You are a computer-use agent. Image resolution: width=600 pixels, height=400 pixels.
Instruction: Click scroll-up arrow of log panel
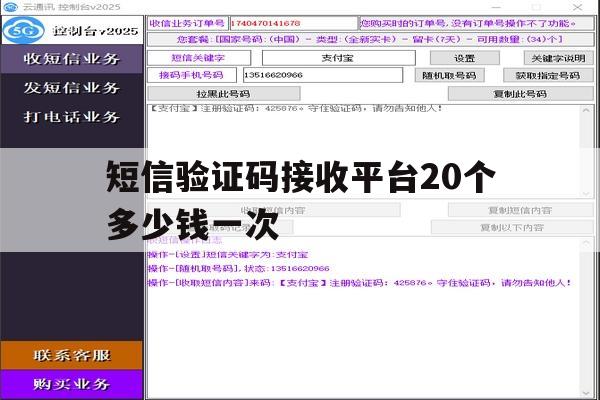[x=586, y=243]
